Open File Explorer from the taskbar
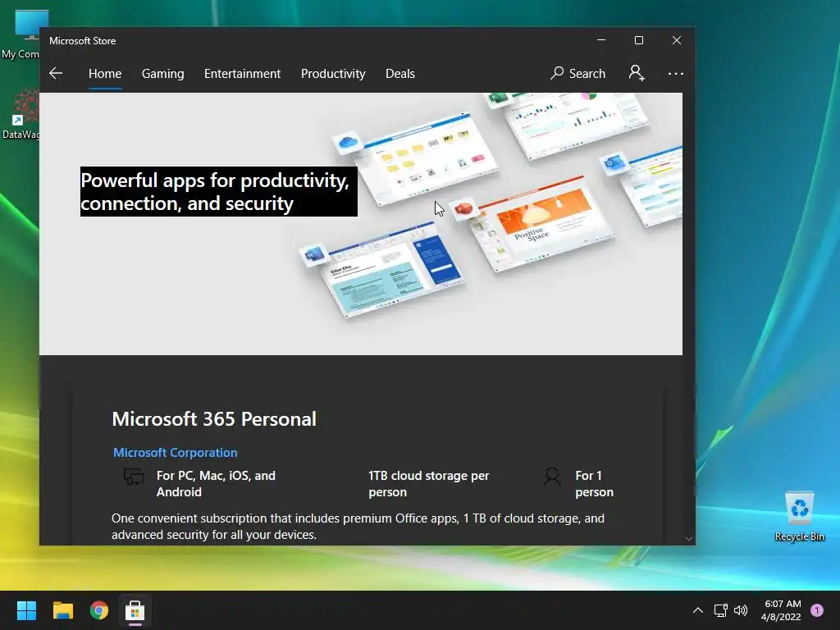The height and width of the screenshot is (630, 840). [x=62, y=610]
